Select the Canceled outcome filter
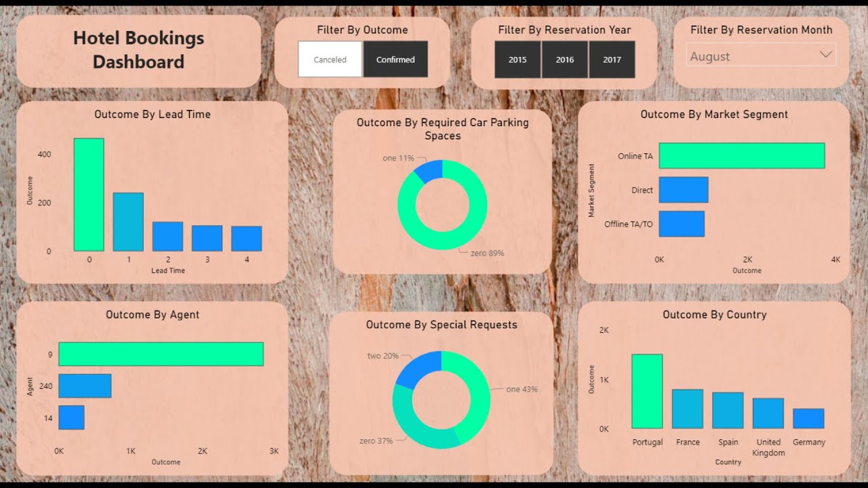 330,59
